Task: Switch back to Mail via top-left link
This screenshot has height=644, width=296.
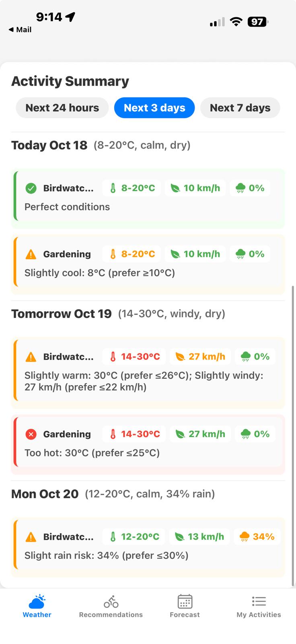Action: [20, 29]
